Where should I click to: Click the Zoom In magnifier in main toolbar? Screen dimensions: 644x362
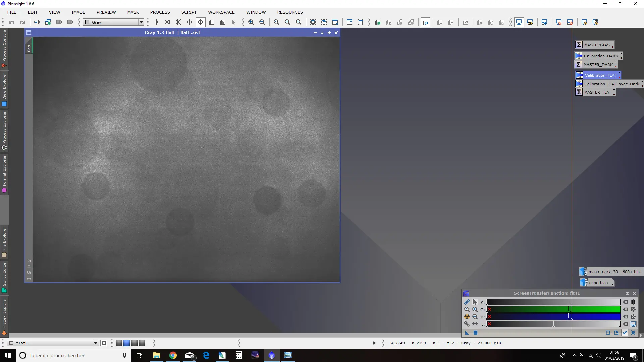coord(251,22)
